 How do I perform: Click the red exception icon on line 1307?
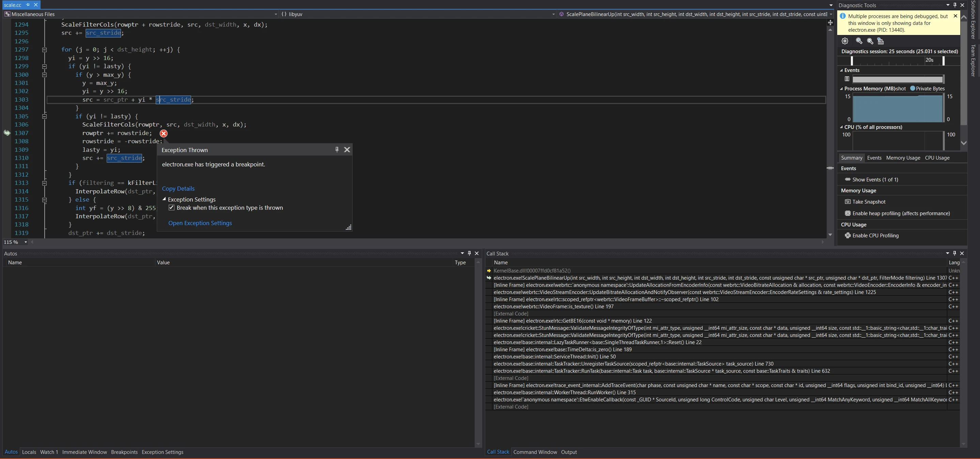tap(163, 134)
